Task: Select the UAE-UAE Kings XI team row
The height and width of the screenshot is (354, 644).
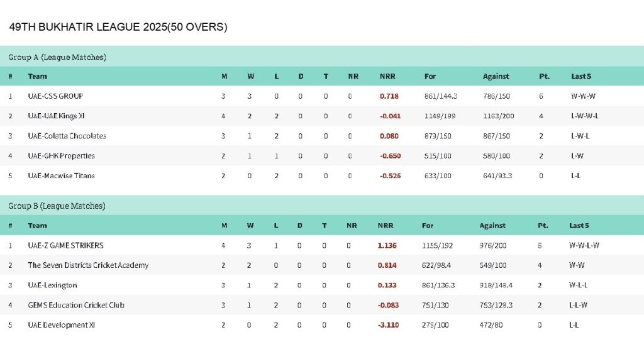Action: (x=58, y=116)
